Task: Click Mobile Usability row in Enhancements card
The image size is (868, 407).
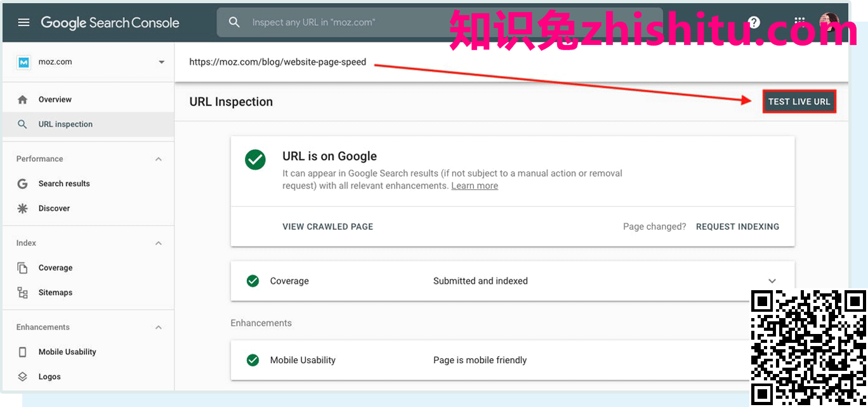Action: click(513, 360)
